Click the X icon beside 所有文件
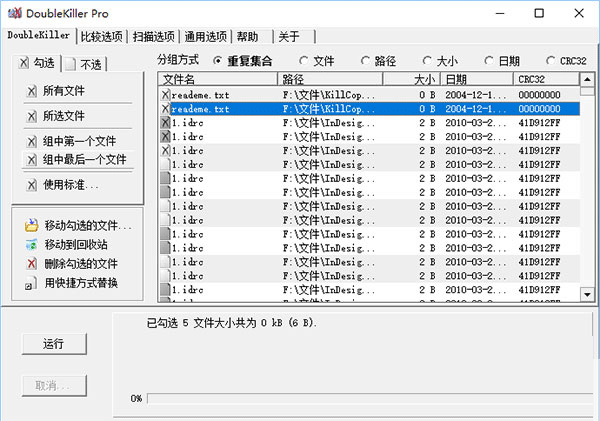Image resolution: width=600 pixels, height=421 pixels. [31, 91]
